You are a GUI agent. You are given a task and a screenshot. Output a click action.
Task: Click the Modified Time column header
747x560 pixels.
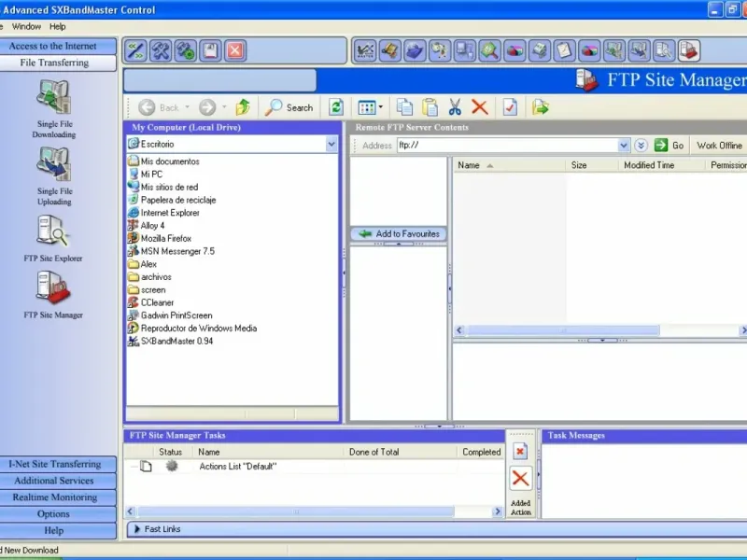coord(661,165)
